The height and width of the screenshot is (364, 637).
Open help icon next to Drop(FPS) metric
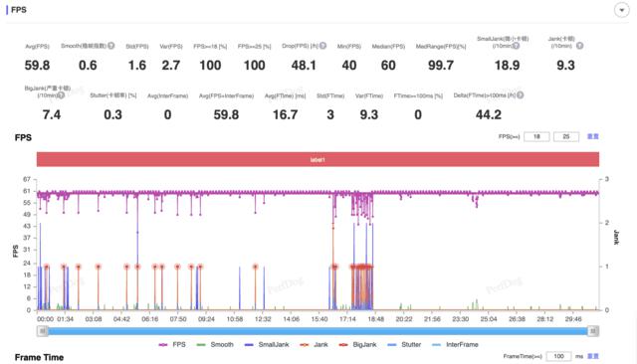click(322, 46)
